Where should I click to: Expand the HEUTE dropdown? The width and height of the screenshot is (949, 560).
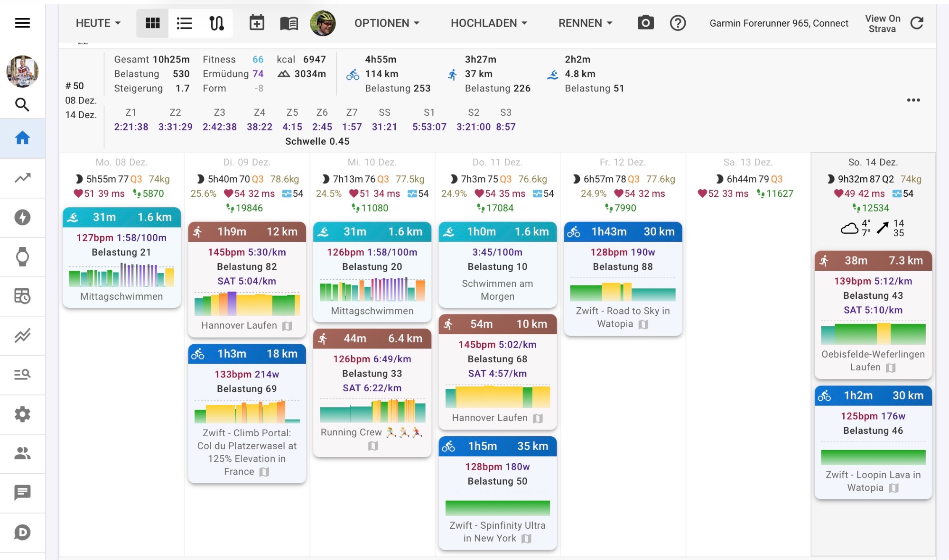tap(98, 23)
